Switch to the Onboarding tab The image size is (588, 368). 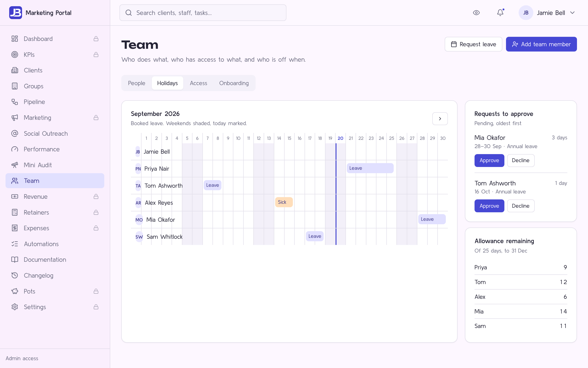pyautogui.click(x=234, y=83)
